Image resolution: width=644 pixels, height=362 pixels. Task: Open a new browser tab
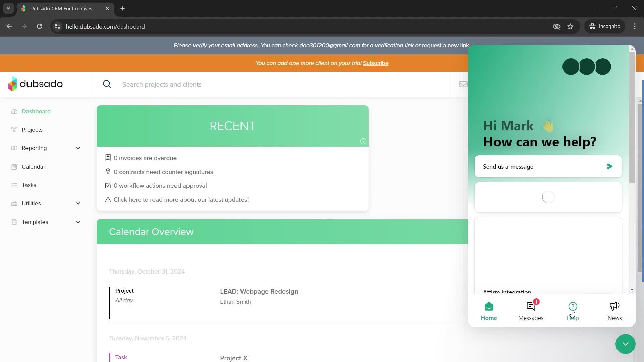coord(123,8)
